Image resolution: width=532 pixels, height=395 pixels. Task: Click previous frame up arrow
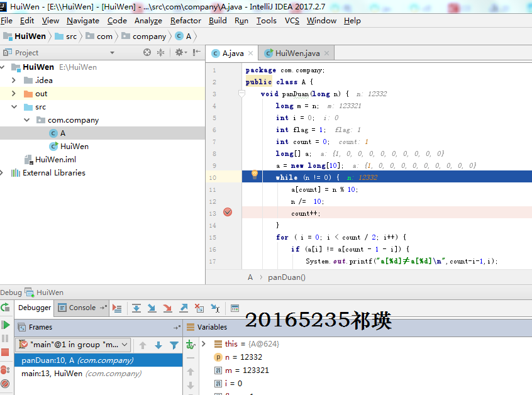click(143, 345)
